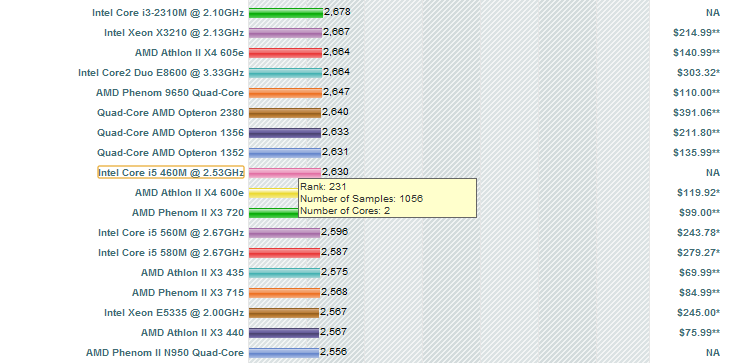
Task: Click the $119.92* price link
Action: coord(698,193)
